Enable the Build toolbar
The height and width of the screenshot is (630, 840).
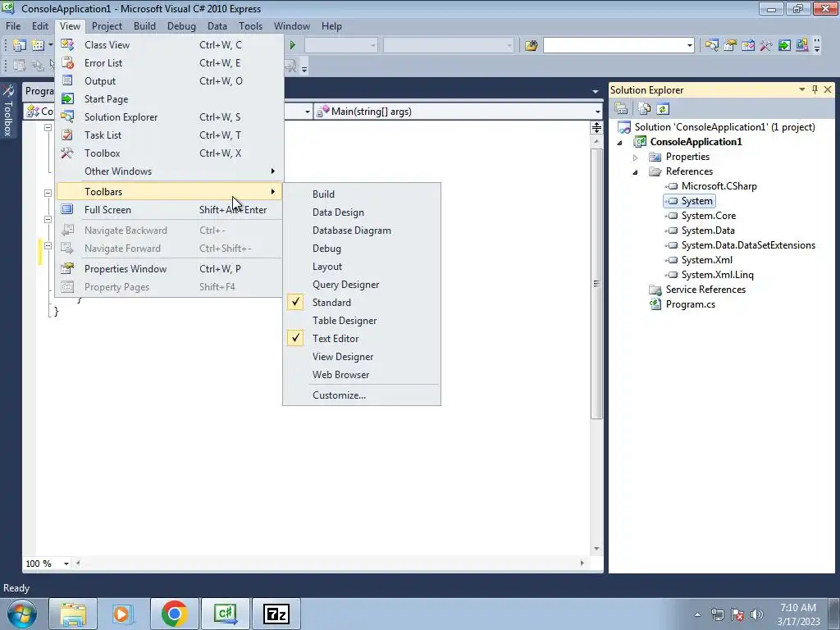coord(362,194)
